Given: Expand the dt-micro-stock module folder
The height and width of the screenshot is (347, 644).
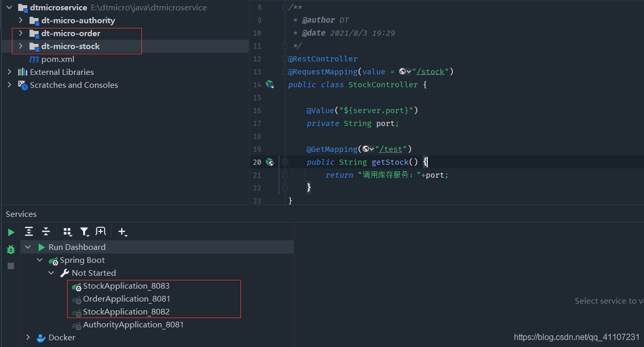Looking at the screenshot, I should pyautogui.click(x=21, y=46).
